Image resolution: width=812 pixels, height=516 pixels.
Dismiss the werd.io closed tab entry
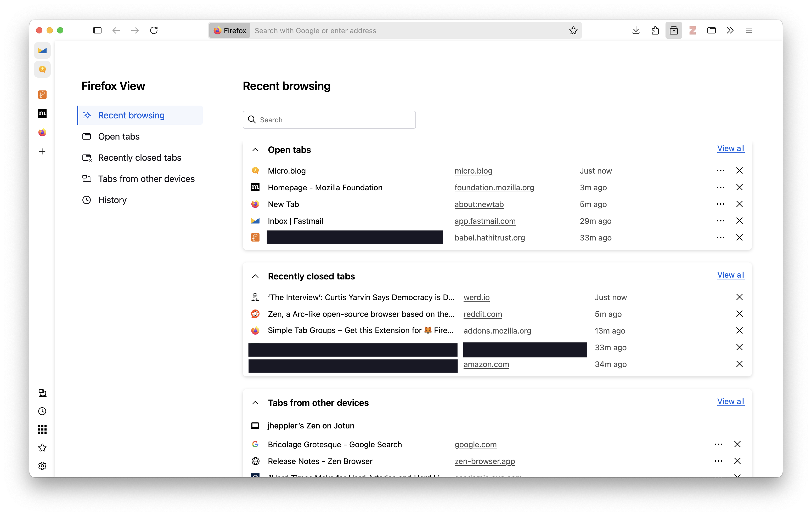click(739, 297)
